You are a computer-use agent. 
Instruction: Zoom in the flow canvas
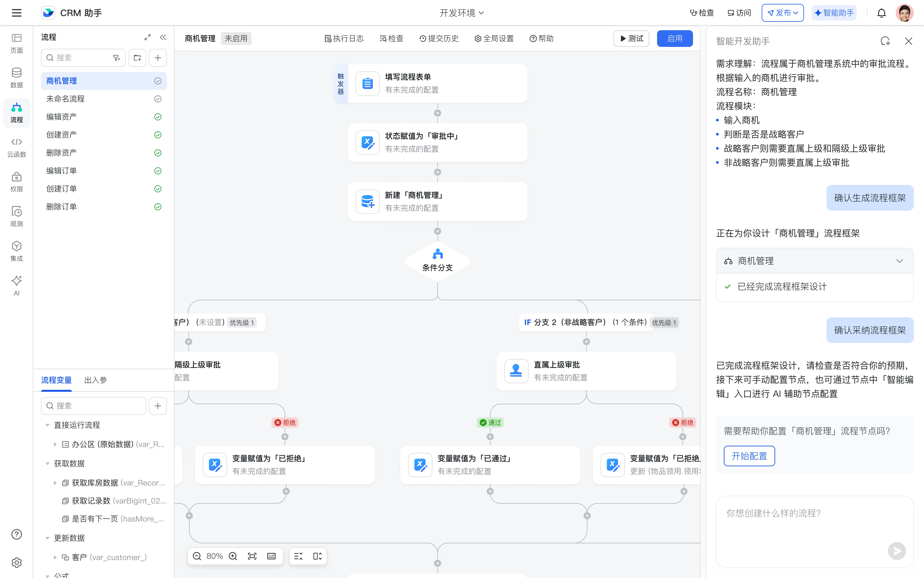(x=233, y=556)
